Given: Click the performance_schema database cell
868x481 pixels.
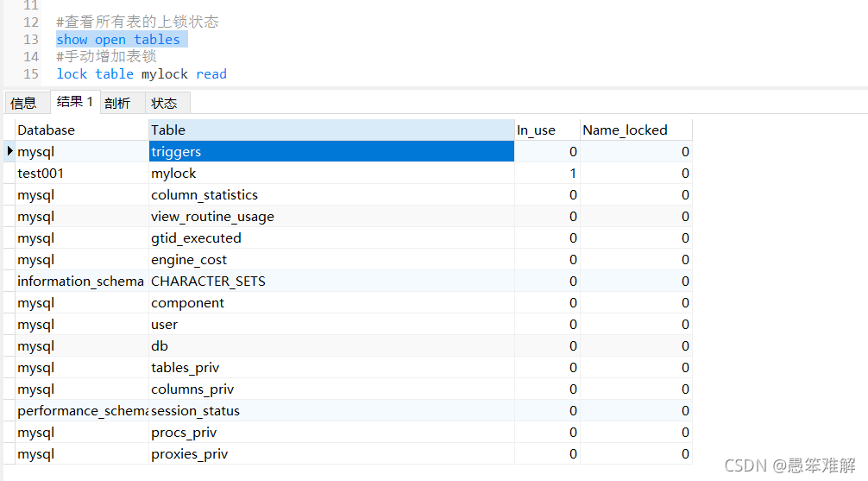Looking at the screenshot, I should [x=82, y=411].
